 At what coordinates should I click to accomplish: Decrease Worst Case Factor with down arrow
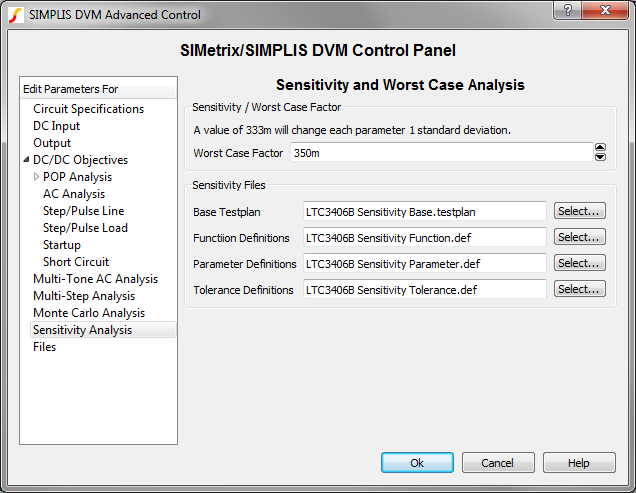pos(600,157)
